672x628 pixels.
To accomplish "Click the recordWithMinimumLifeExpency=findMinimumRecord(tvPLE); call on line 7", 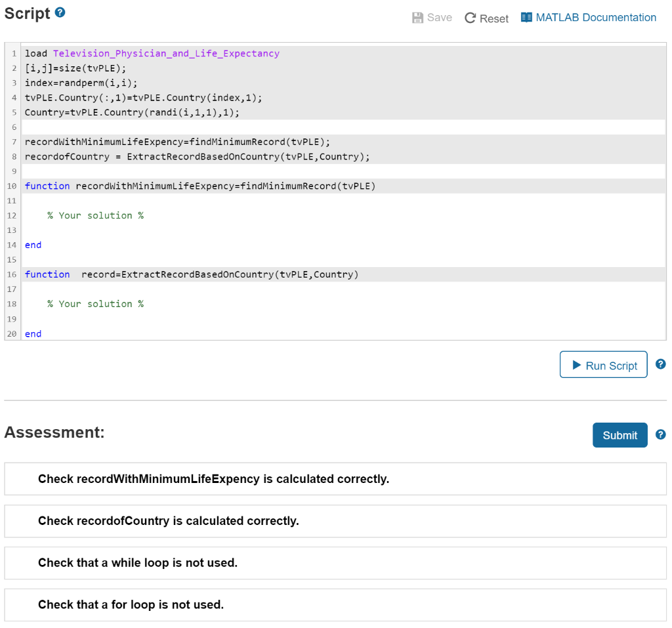I will pyautogui.click(x=177, y=142).
